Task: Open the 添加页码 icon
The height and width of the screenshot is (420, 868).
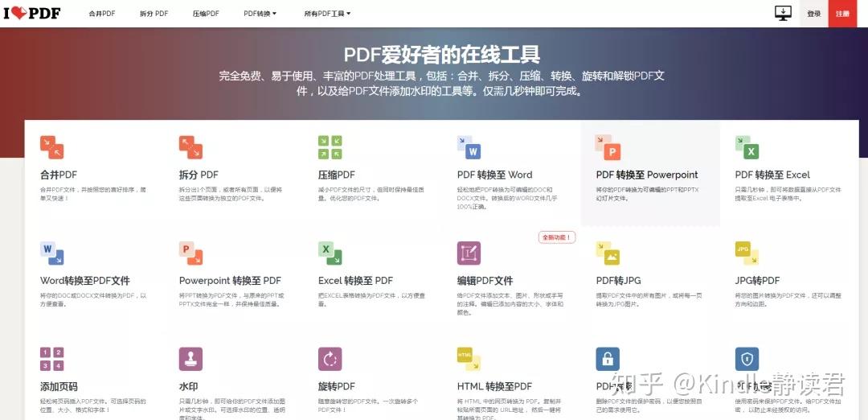Action: pyautogui.click(x=51, y=359)
